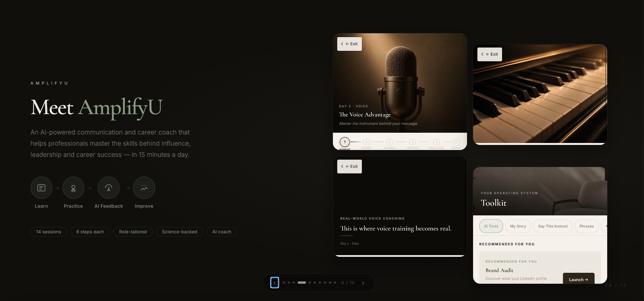Image resolution: width=644 pixels, height=301 pixels.
Task: Click the third slide pagination dot
Action: (x=294, y=283)
